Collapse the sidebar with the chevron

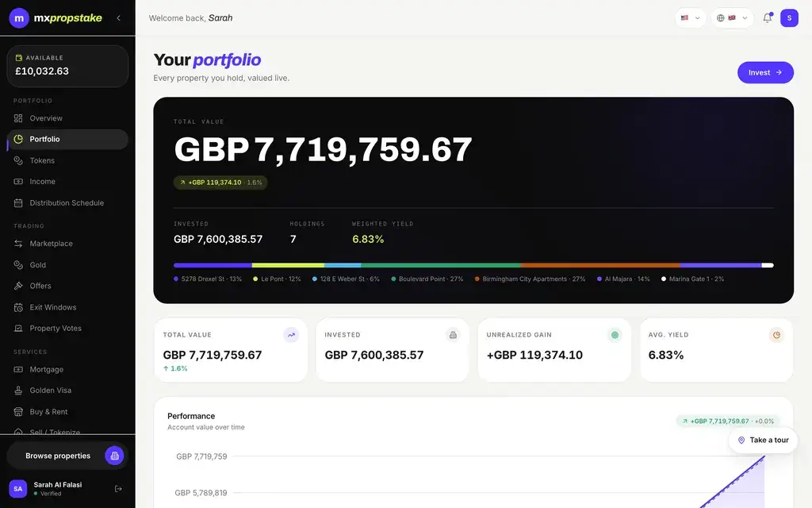coord(119,18)
